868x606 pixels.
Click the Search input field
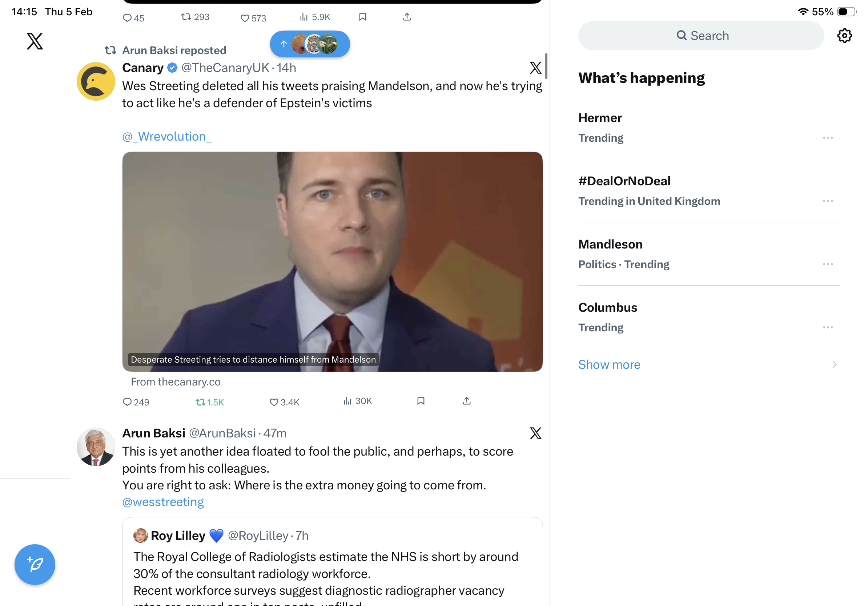(x=701, y=36)
